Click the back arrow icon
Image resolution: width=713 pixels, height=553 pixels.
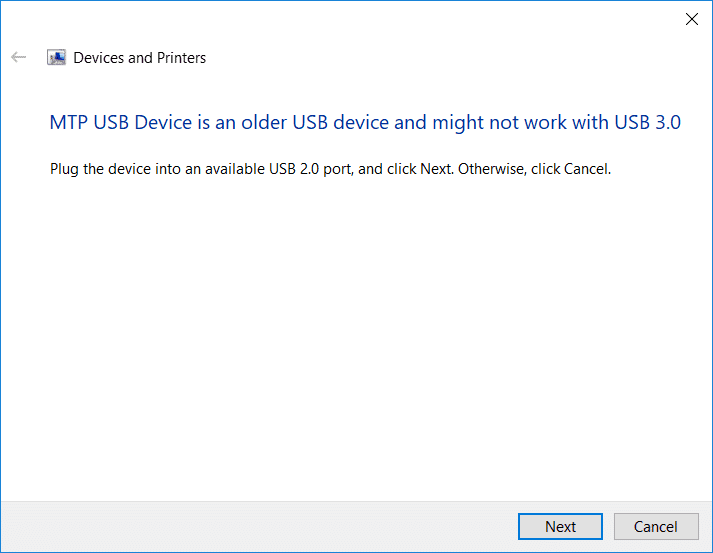click(18, 58)
